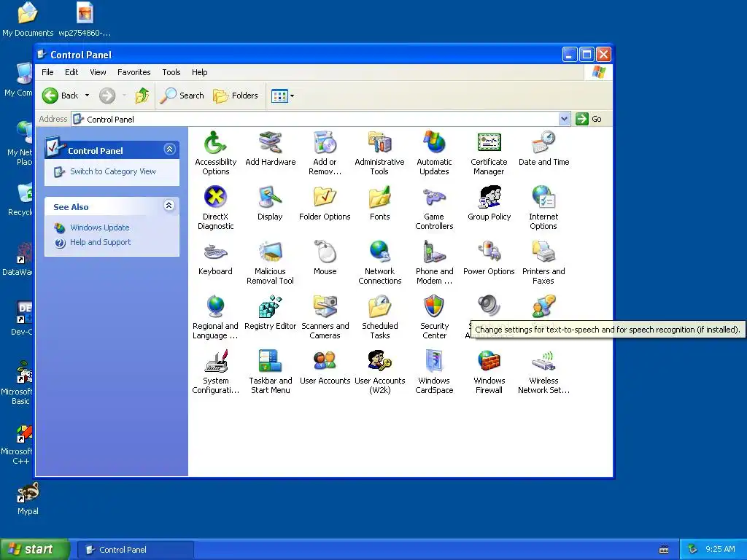
Task: Click the Start button
Action: (x=34, y=549)
